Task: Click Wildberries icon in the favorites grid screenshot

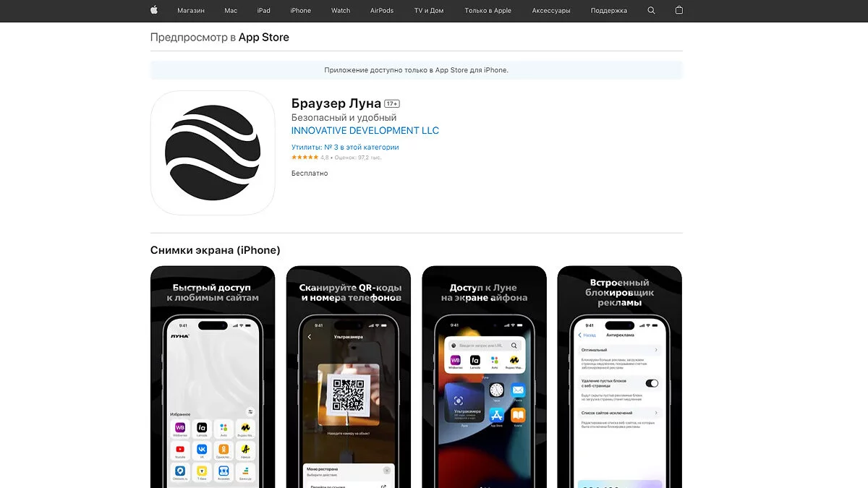Action: pos(180,427)
